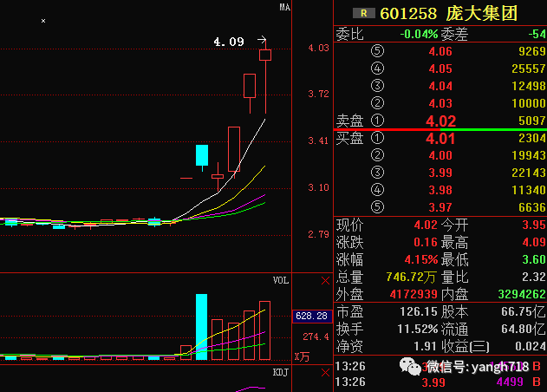Close the KDJ indicator panel
Image resolution: width=547 pixels, height=392 pixels.
pos(325,373)
